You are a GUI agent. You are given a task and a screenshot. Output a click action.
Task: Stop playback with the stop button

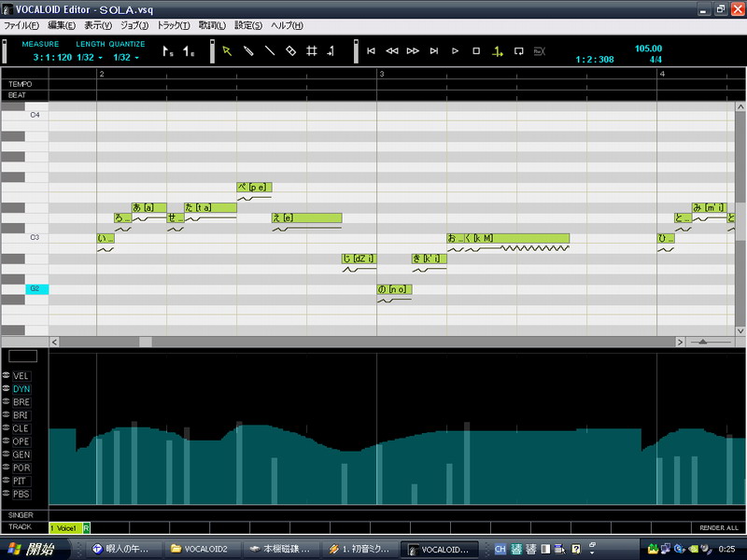[476, 51]
